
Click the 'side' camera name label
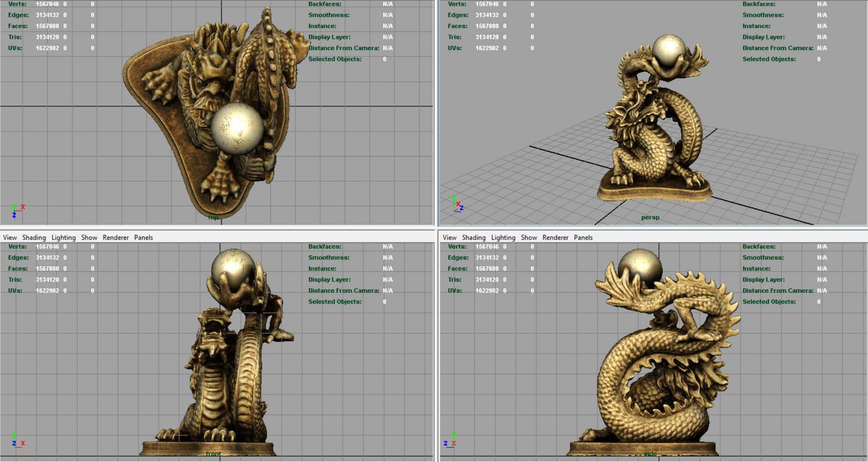(x=650, y=454)
